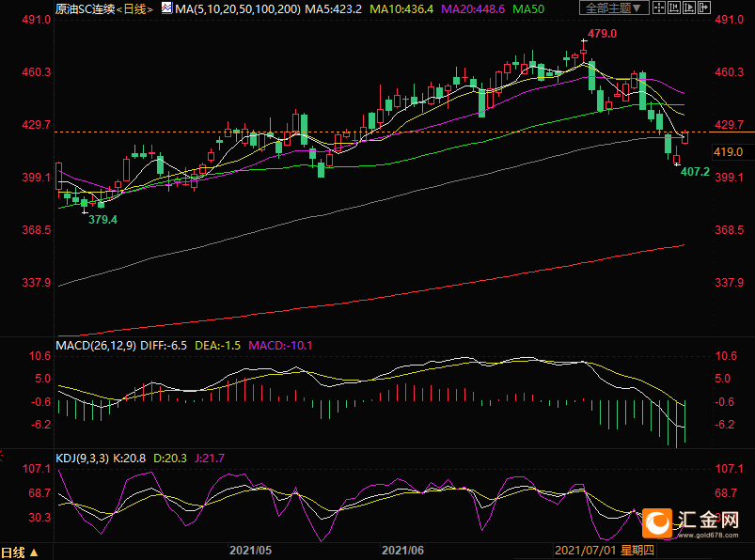Click the 399.1 left axis label
This screenshot has width=755, height=560.
pos(36,178)
